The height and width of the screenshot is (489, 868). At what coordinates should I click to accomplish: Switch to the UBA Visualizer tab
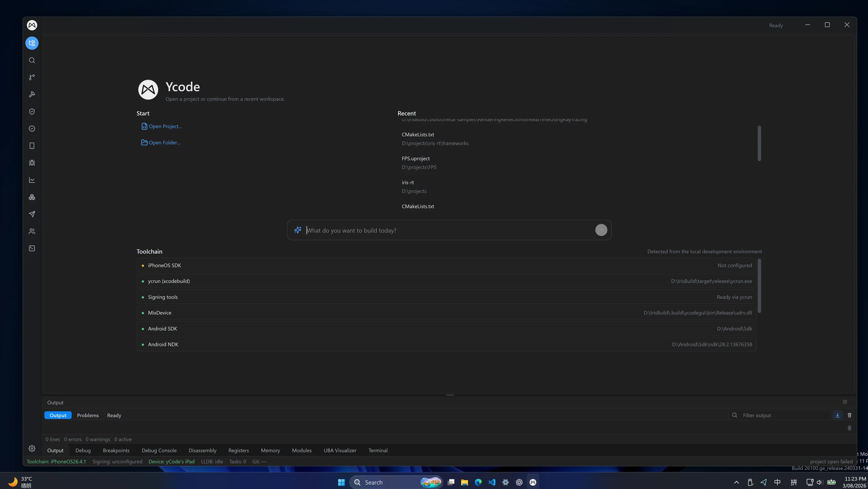pyautogui.click(x=340, y=450)
